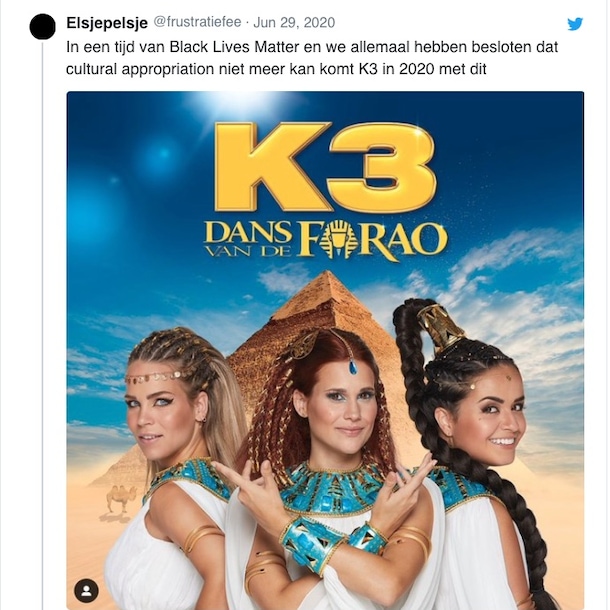Click the 'Dans van de' title text
This screenshot has height=610, width=610.
click(x=249, y=238)
